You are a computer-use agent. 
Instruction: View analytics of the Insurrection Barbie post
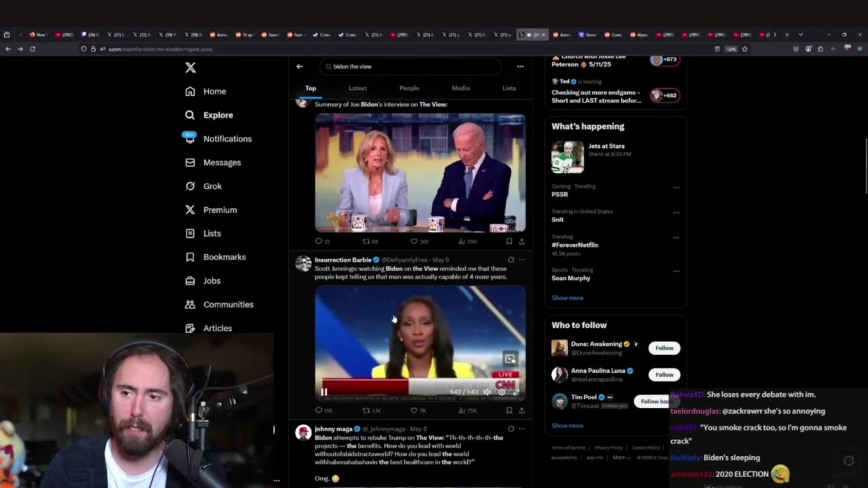pos(467,411)
